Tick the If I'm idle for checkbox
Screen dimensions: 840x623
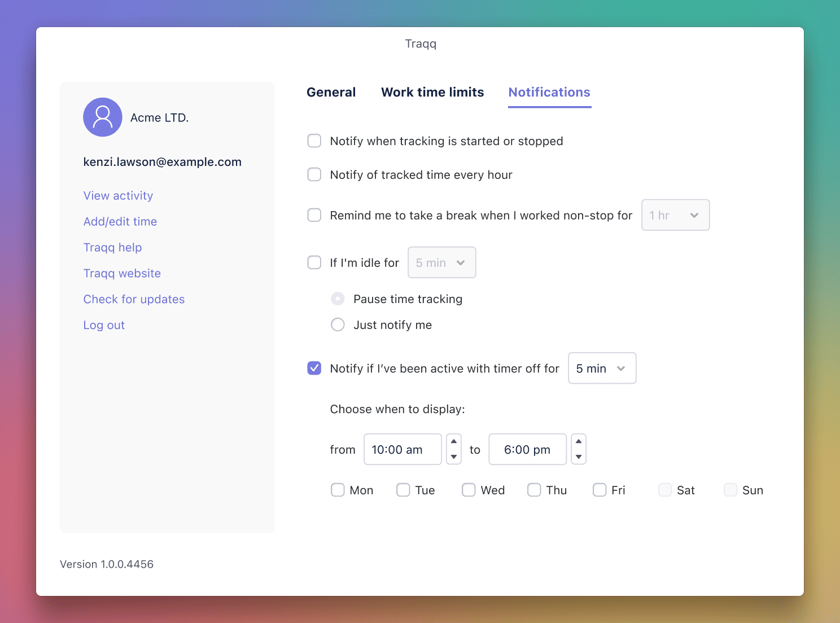[x=314, y=262]
